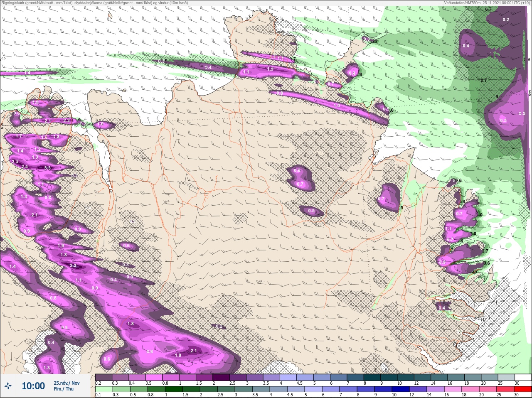Screen dimensions: 532x398
Task: Select the dark green 1 swatch in green legend
Action: [x=173, y=389]
